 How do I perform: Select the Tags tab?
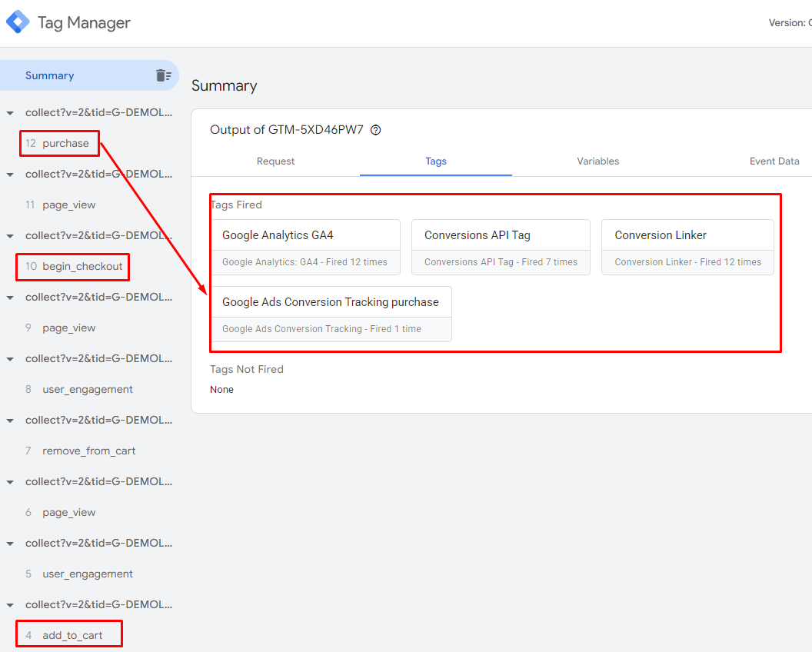pyautogui.click(x=435, y=161)
